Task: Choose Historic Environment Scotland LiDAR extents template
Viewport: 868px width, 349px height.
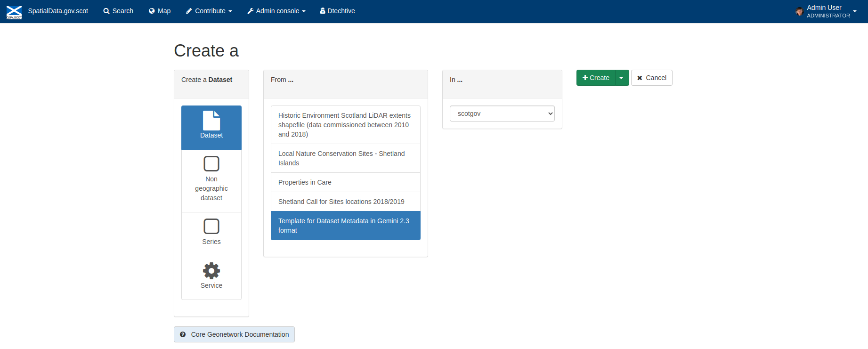Action: click(346, 125)
